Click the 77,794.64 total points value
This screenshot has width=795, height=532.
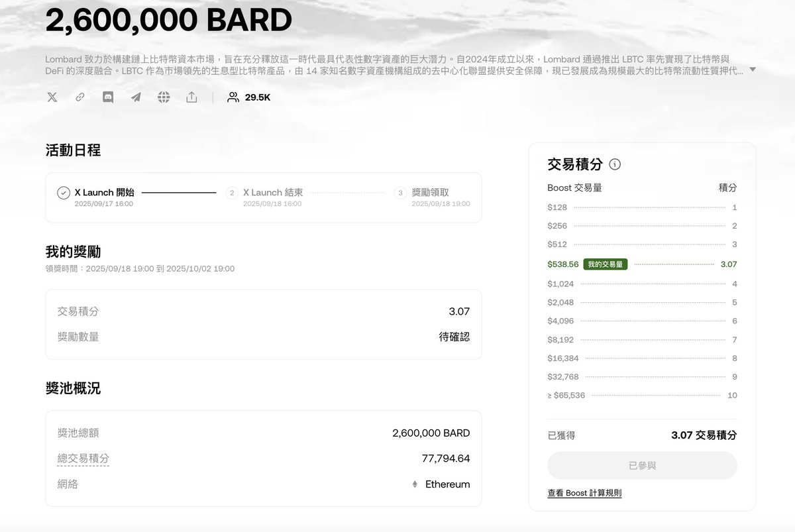point(446,458)
